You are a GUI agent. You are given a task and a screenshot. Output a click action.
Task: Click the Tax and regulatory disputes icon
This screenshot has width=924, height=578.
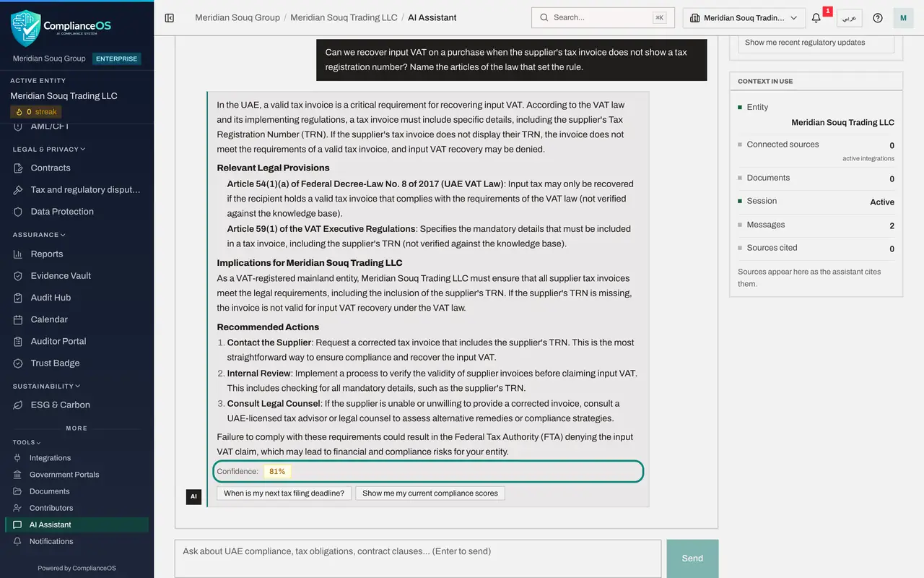(18, 189)
